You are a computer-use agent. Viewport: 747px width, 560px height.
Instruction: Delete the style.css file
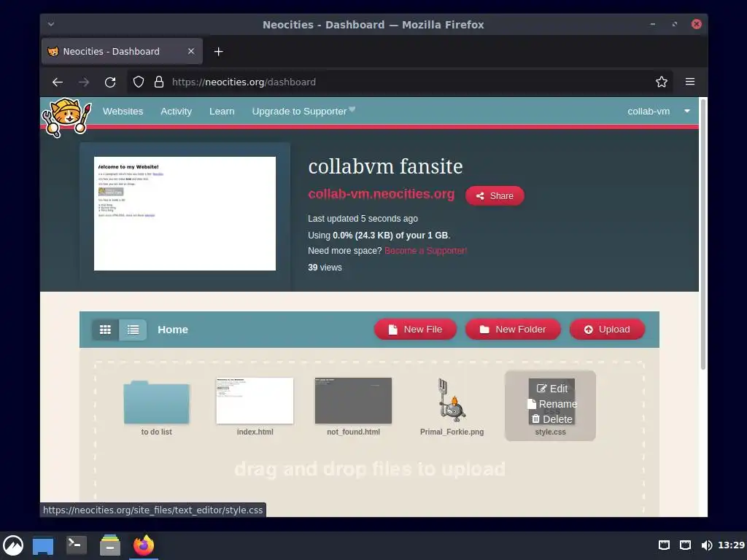(552, 419)
